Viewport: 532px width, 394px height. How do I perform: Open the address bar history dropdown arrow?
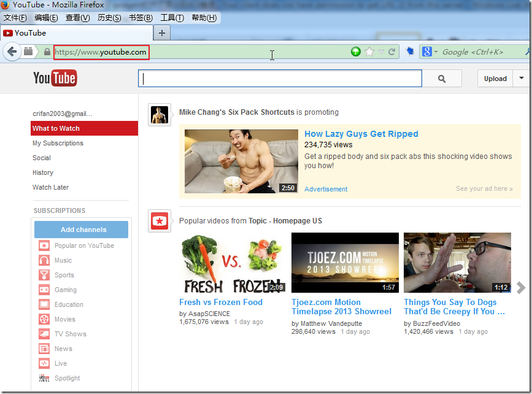(x=381, y=52)
